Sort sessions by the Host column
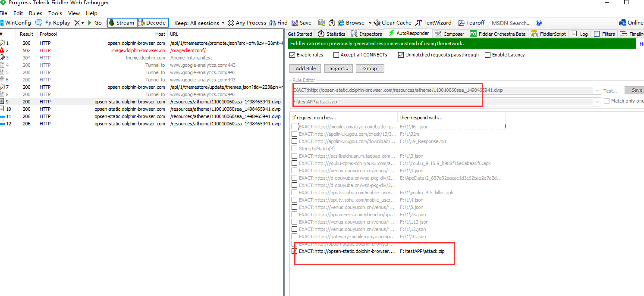Screen dimensions: 644x296 (x=114, y=34)
